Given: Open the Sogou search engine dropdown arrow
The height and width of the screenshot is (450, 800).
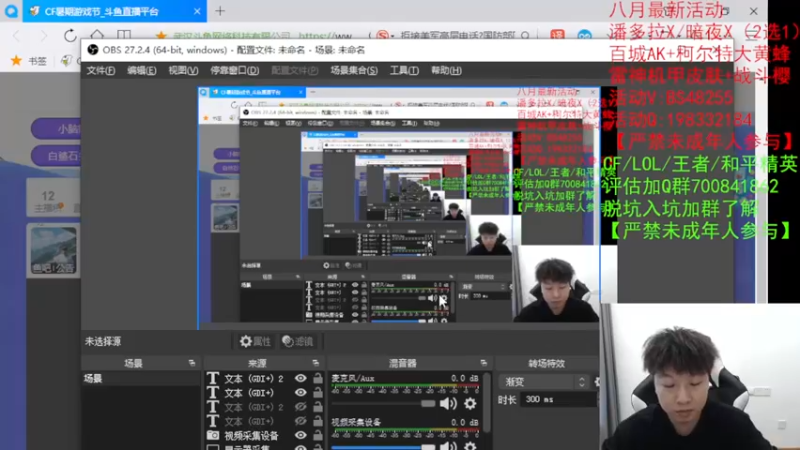Looking at the screenshot, I should 392,36.
